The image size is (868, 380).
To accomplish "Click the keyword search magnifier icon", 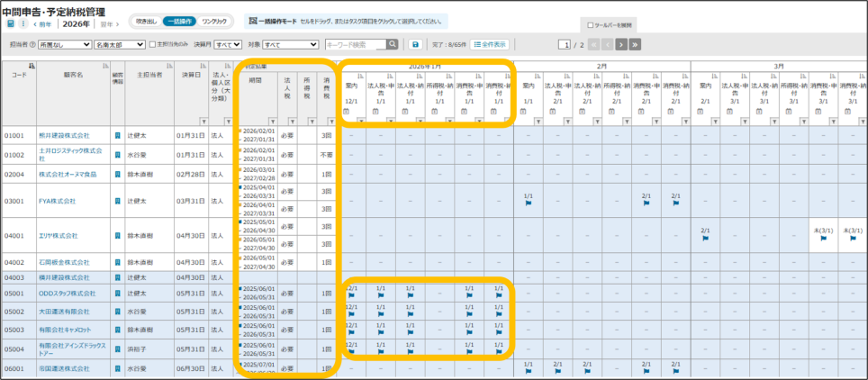I will coord(393,44).
